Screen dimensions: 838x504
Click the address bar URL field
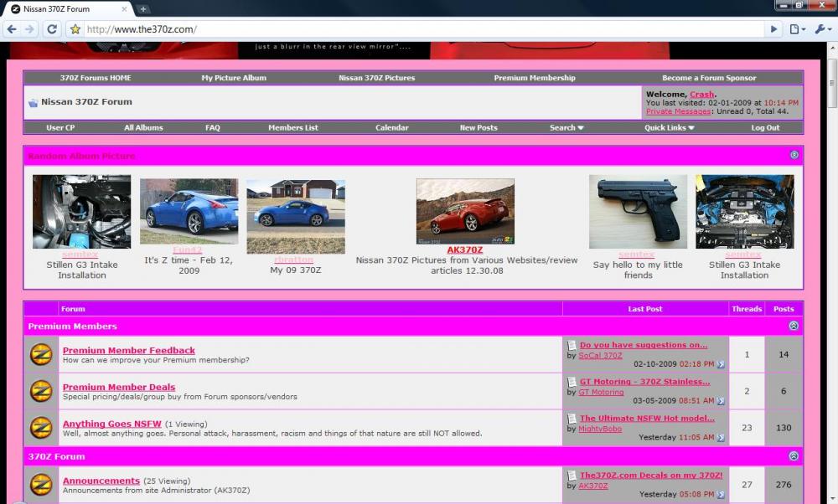pos(422,28)
